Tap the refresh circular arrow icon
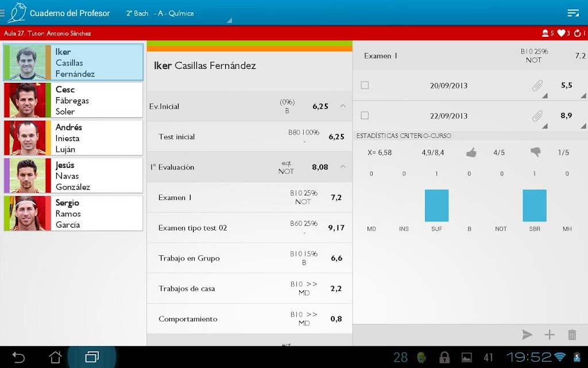Screen dimensions: 588x368 578,33
